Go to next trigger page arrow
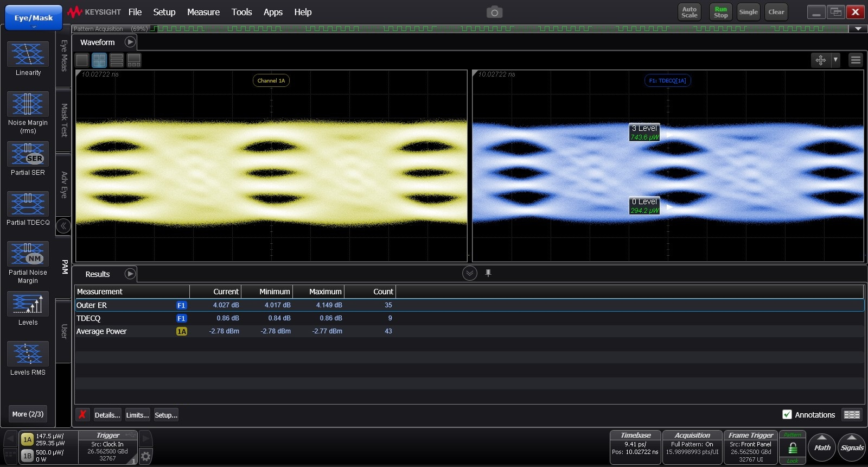Screen dimensions: 868x467 [x=145, y=439]
